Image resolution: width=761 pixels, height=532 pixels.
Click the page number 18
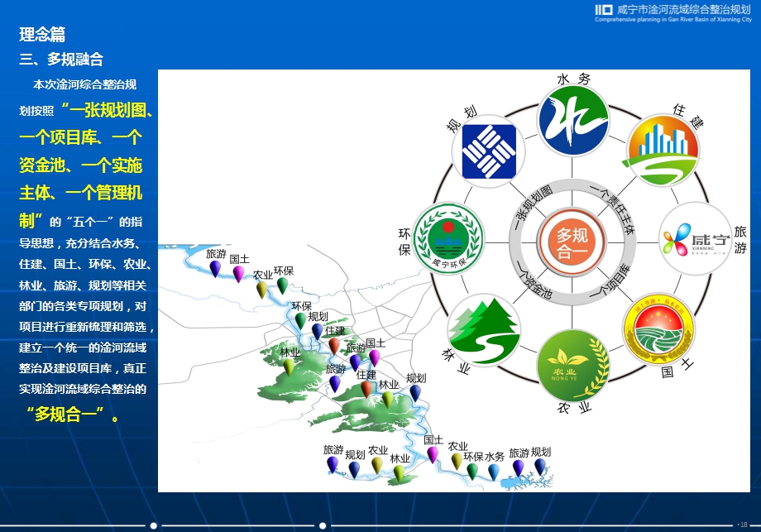click(x=744, y=525)
